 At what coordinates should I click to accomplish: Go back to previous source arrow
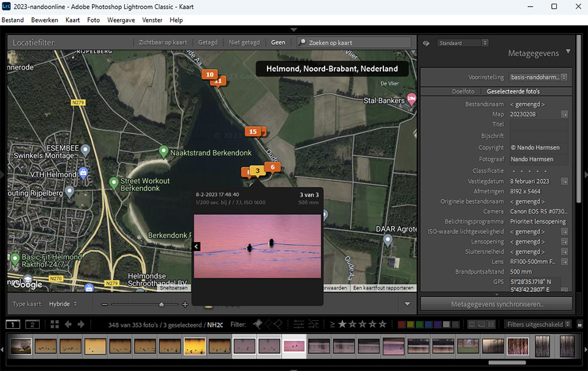tap(68, 324)
